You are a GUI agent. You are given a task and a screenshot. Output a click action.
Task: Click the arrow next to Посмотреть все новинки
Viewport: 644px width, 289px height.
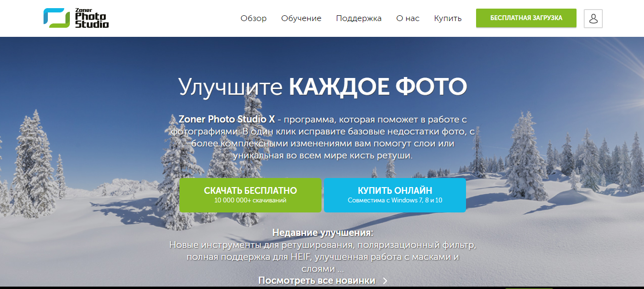385,281
